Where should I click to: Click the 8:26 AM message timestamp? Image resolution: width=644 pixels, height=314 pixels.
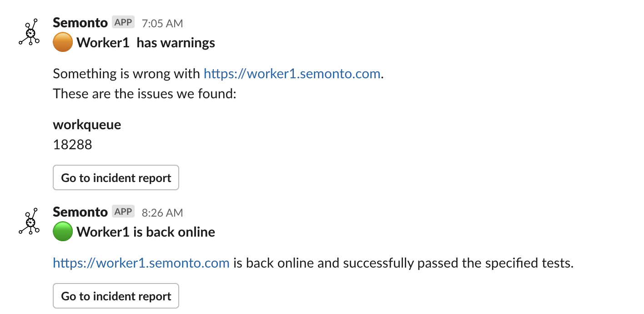click(x=162, y=213)
